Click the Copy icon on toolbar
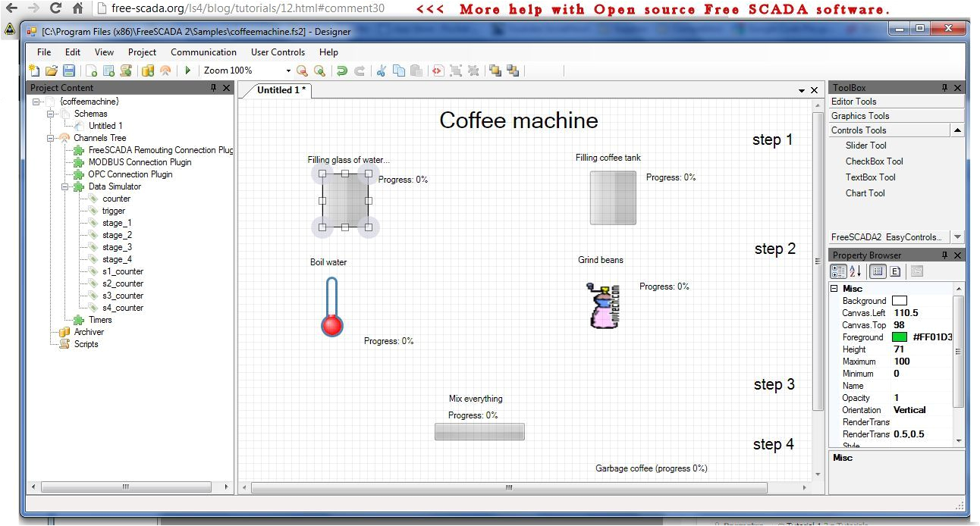This screenshot has width=980, height=526. tap(398, 70)
